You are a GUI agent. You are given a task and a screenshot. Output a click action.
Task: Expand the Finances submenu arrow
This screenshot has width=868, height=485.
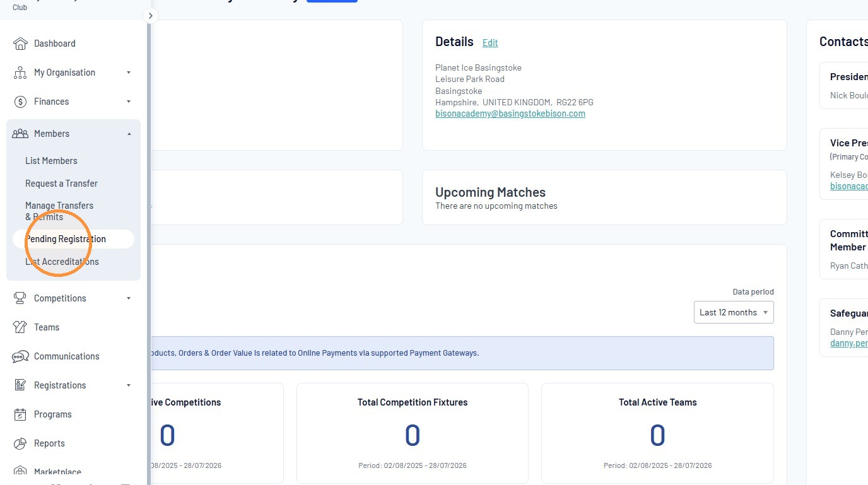(x=129, y=102)
